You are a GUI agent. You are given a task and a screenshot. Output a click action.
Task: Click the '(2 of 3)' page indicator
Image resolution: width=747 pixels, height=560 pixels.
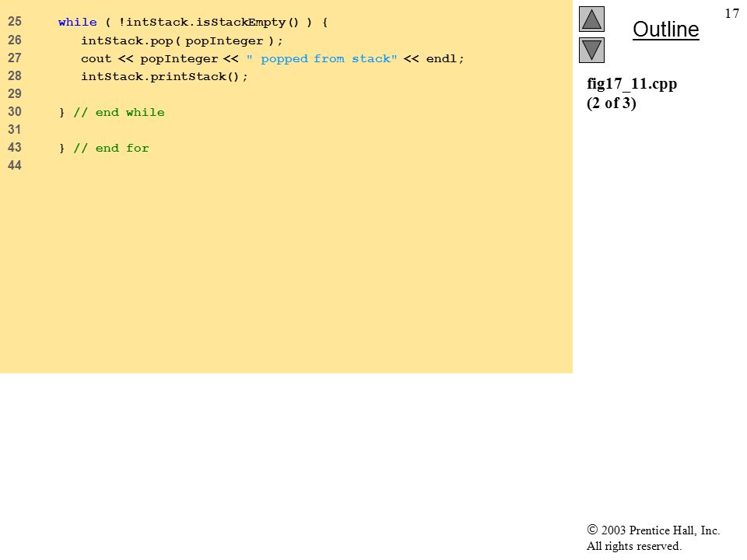pyautogui.click(x=612, y=103)
